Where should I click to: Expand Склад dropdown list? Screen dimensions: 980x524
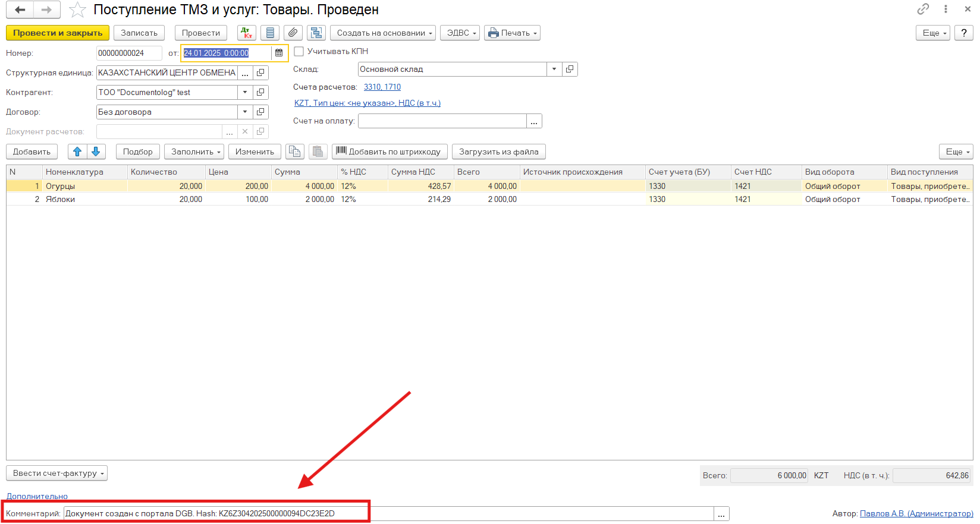(x=554, y=69)
